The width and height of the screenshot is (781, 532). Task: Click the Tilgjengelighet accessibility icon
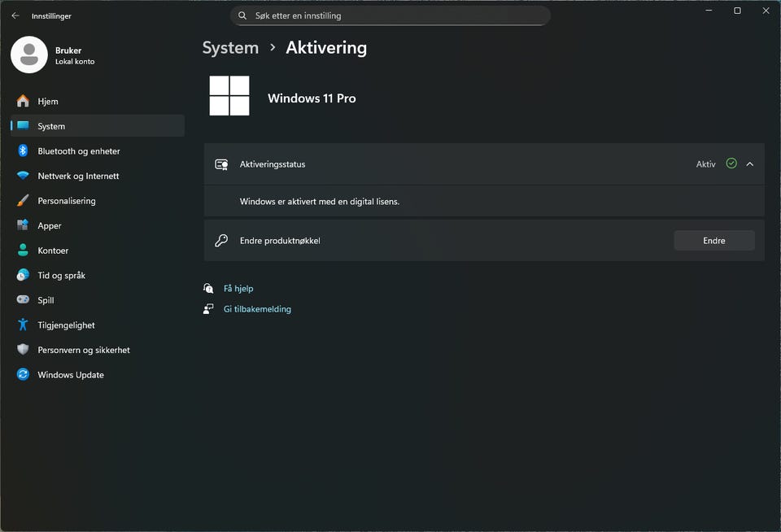[x=23, y=325]
